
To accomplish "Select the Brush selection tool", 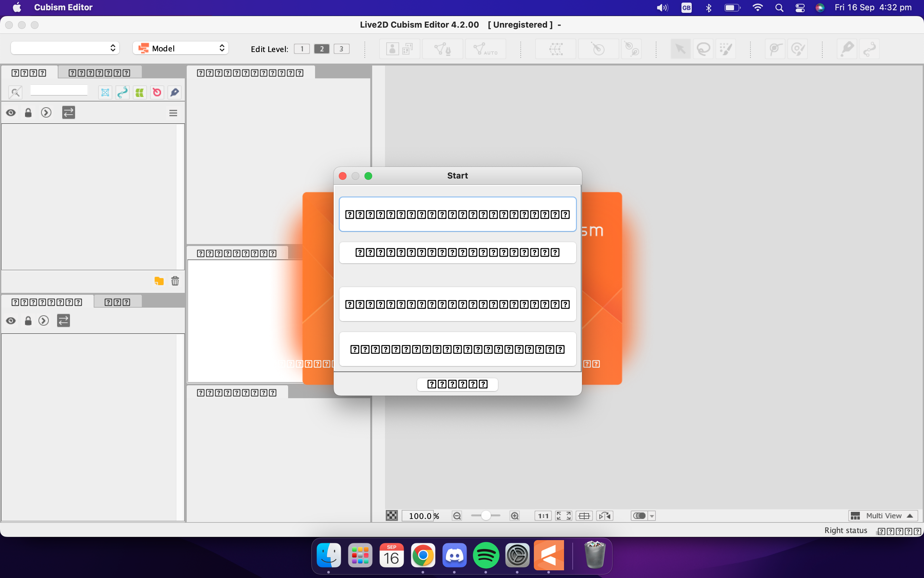I will (725, 49).
